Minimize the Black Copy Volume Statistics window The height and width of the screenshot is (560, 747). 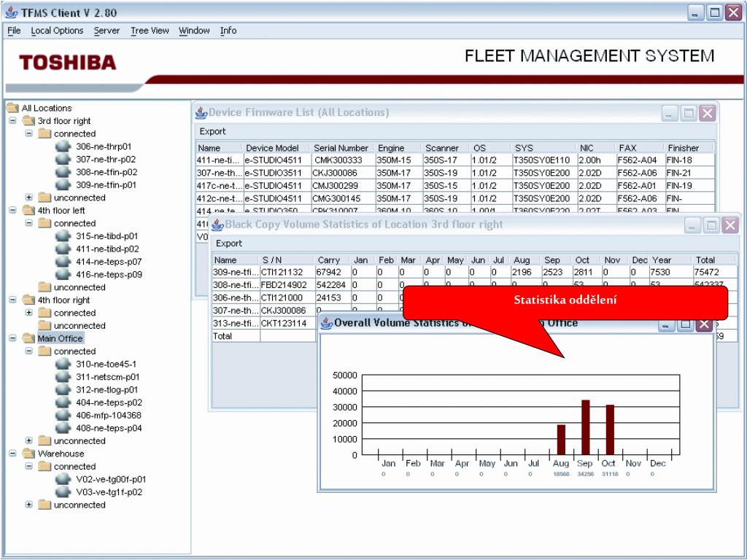click(x=692, y=225)
